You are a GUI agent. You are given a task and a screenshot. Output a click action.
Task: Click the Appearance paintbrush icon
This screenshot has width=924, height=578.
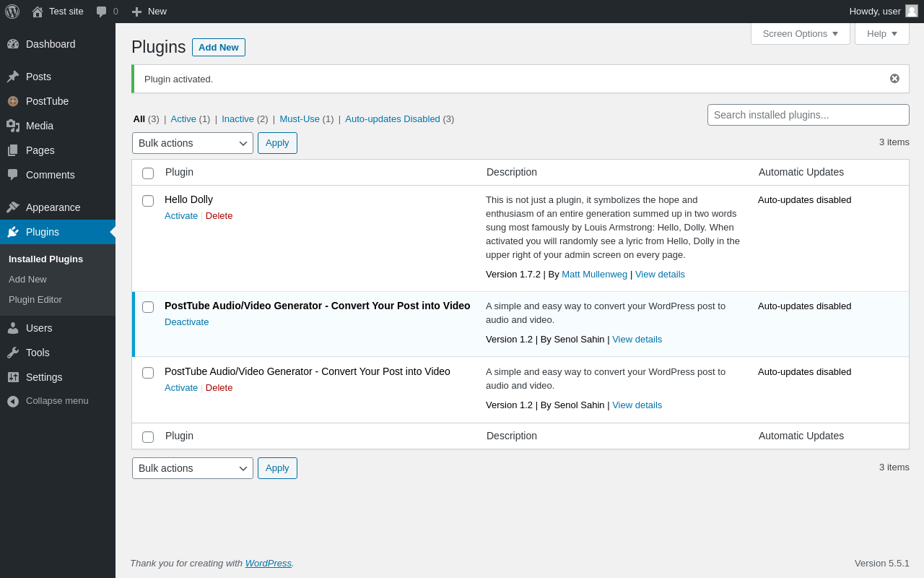13,207
